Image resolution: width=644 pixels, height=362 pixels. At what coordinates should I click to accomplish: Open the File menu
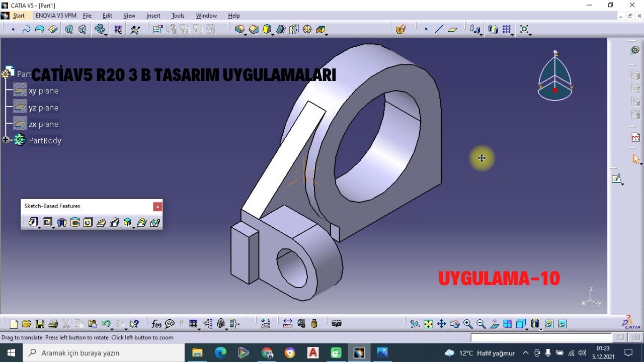pos(87,16)
